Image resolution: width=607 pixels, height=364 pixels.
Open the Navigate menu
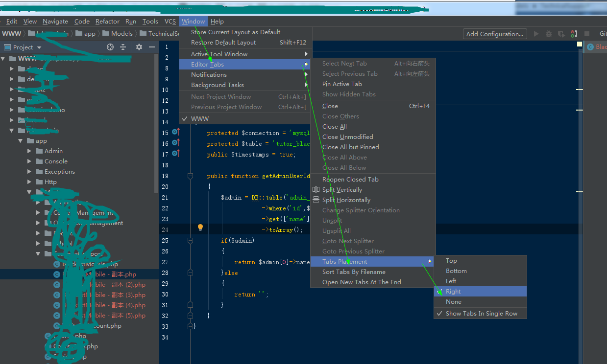55,22
